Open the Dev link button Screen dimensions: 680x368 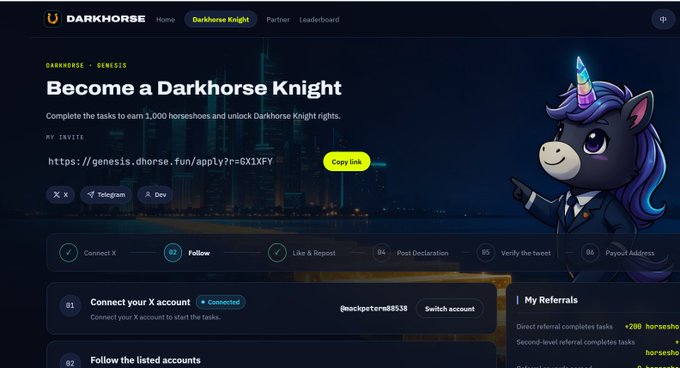(x=155, y=195)
